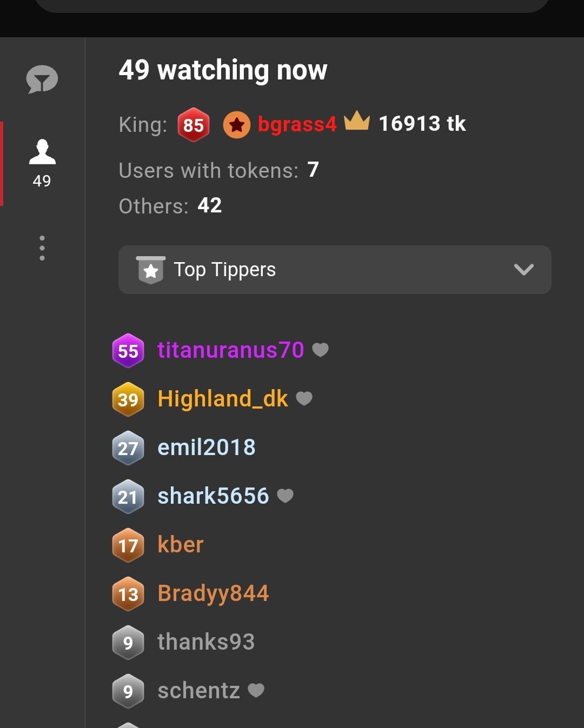Click the gold level 39 badge

[x=128, y=399]
